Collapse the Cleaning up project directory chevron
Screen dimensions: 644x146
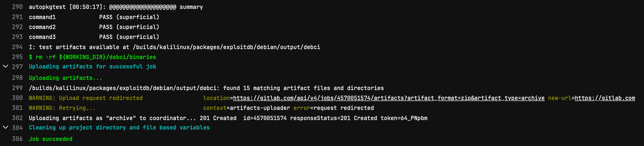[5, 127]
